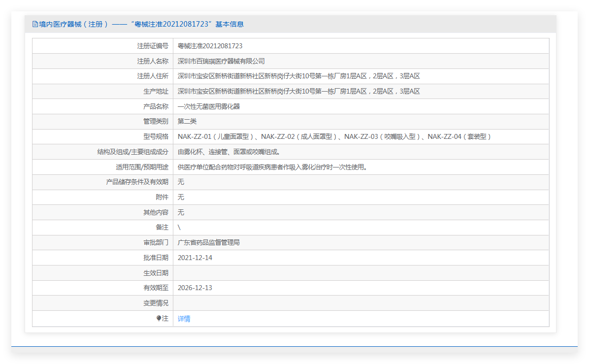Open the 详情 link
The image size is (589, 364).
pyautogui.click(x=184, y=319)
